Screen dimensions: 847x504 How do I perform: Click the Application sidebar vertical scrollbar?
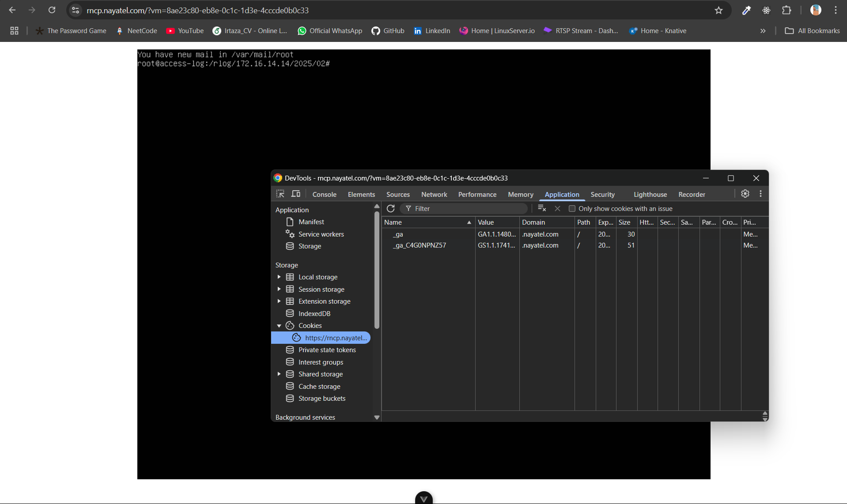pyautogui.click(x=377, y=270)
